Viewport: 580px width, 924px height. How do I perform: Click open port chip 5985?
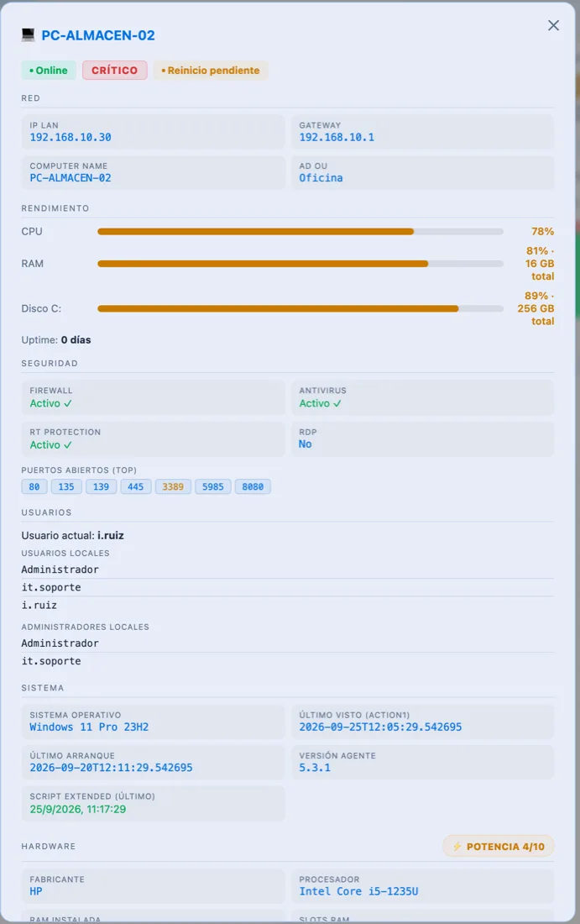click(212, 486)
